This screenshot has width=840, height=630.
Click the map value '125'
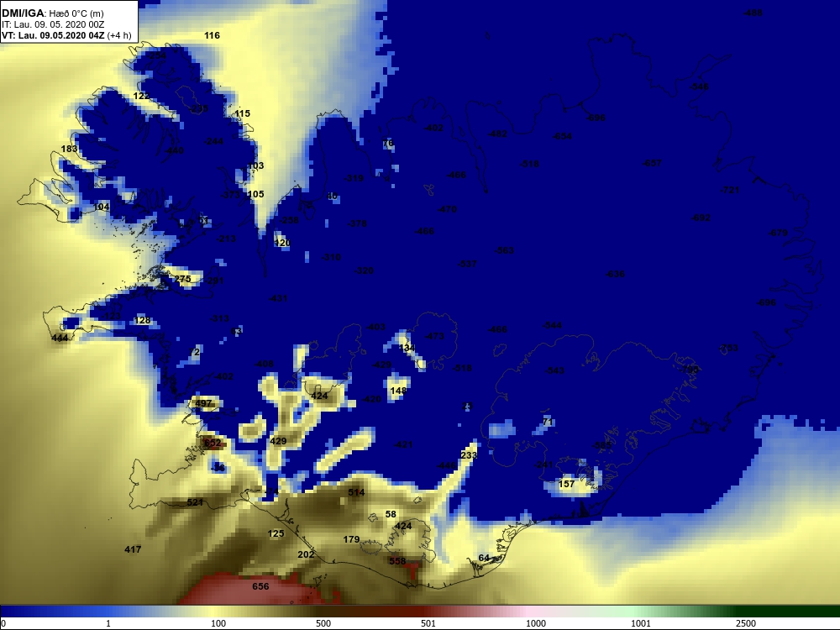[x=276, y=533]
